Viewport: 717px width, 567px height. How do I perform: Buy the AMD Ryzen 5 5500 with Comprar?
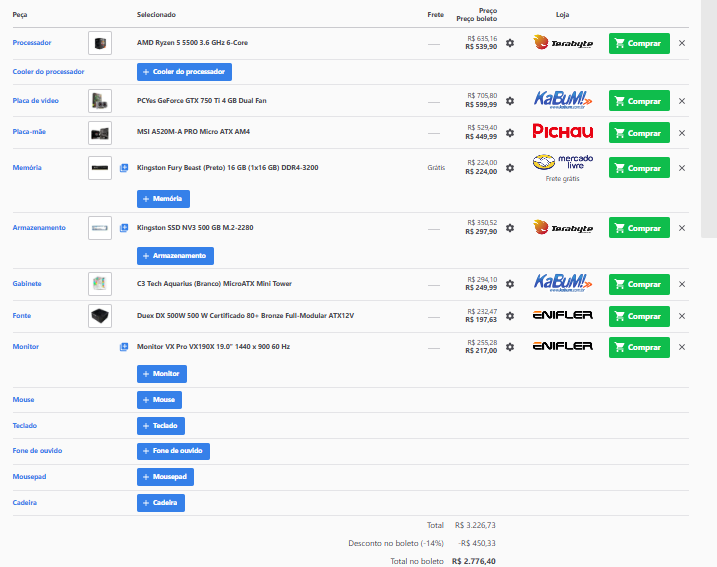639,43
